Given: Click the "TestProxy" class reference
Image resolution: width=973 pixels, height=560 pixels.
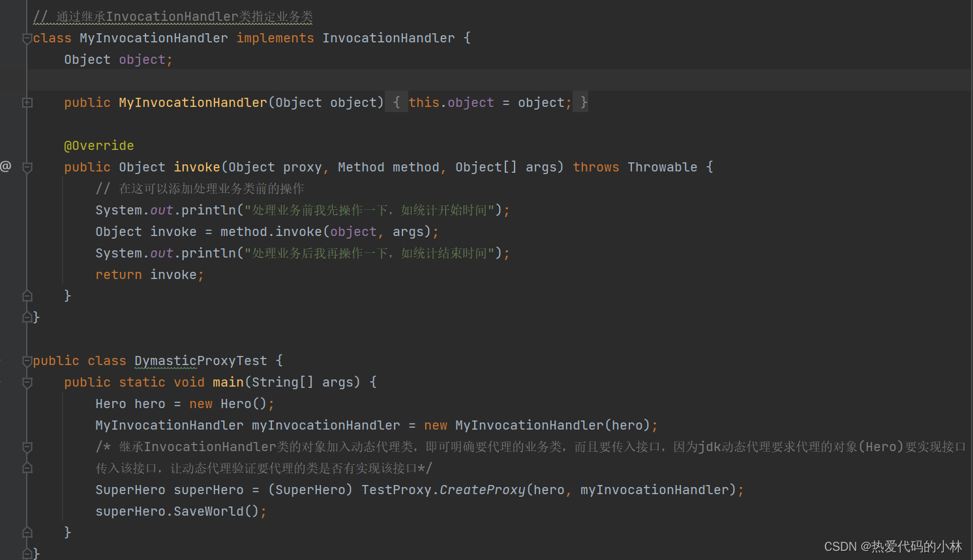Looking at the screenshot, I should pyautogui.click(x=397, y=490).
